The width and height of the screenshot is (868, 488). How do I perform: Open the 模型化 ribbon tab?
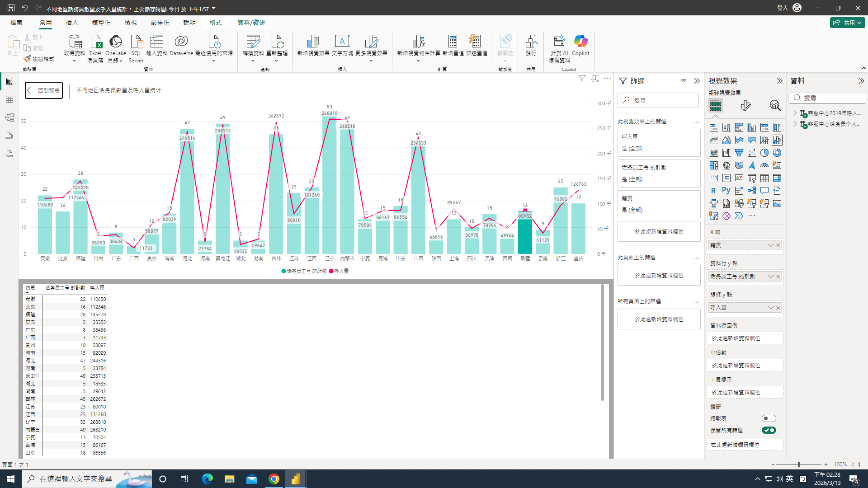(101, 23)
